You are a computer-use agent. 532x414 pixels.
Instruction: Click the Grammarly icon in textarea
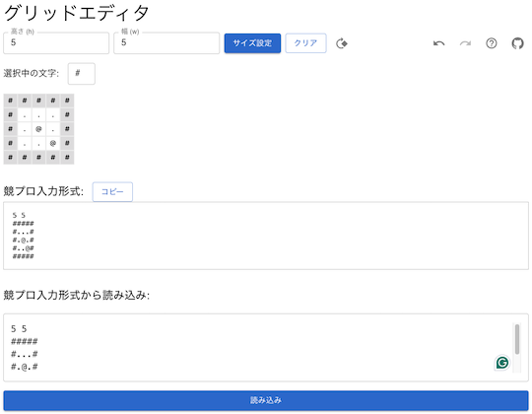tap(502, 363)
